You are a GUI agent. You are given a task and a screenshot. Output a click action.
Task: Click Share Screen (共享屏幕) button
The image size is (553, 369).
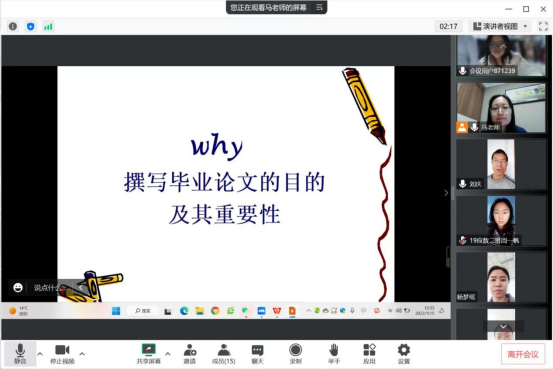[x=148, y=354]
